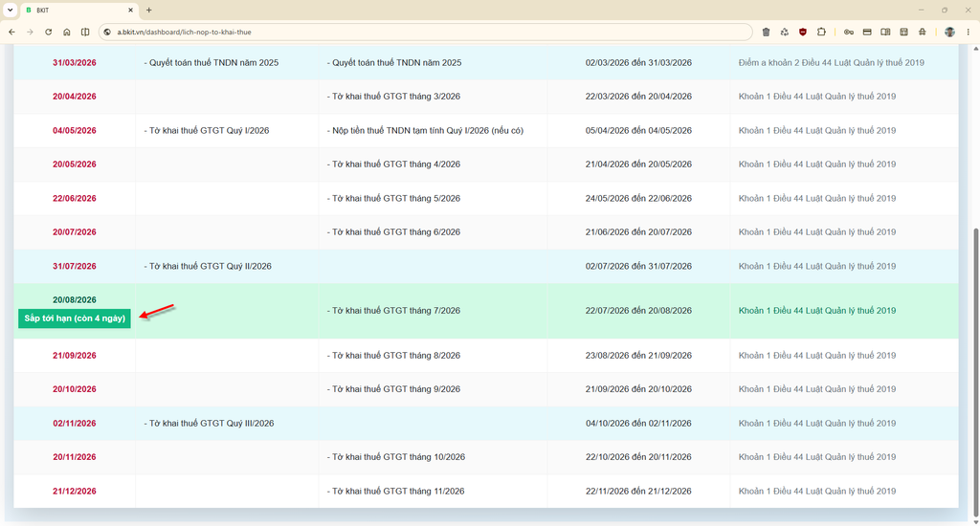This screenshot has width=980, height=526.
Task: Click period '23/08/2026 đến 21/09/2026'
Action: tap(638, 356)
